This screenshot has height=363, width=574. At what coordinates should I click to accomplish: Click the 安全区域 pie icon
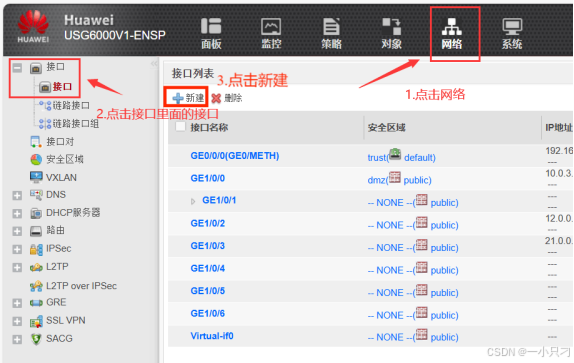36,160
